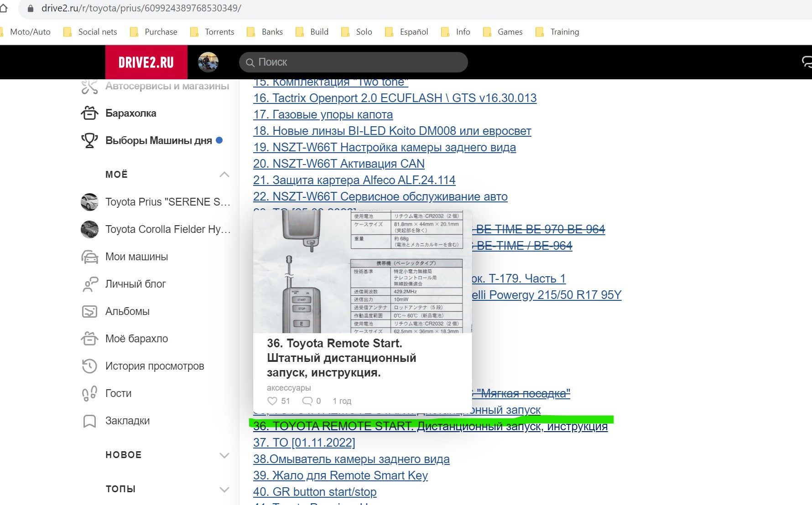The height and width of the screenshot is (505, 812).
Task: Click the comments bubble in the preview card
Action: pos(307,401)
